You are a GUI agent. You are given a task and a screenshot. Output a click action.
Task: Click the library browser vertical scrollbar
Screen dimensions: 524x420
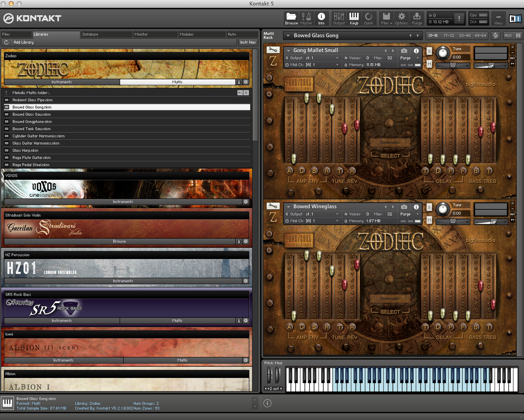coord(255,94)
